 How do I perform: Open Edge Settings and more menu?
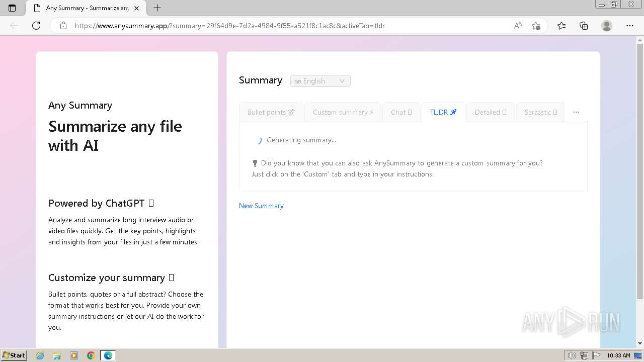tap(629, 26)
